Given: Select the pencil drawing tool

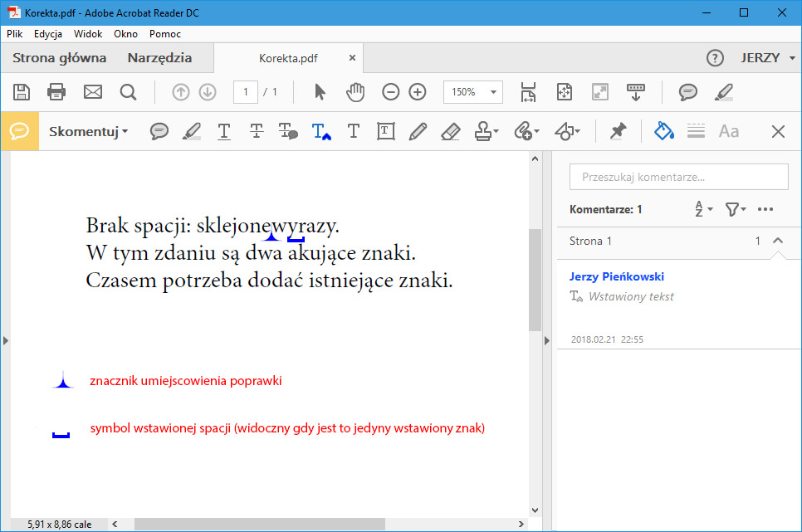Looking at the screenshot, I should pos(418,131).
